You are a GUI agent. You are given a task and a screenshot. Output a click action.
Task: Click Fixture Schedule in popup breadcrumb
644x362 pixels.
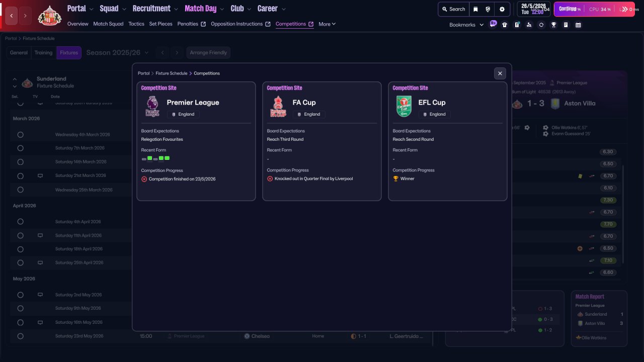coord(171,73)
